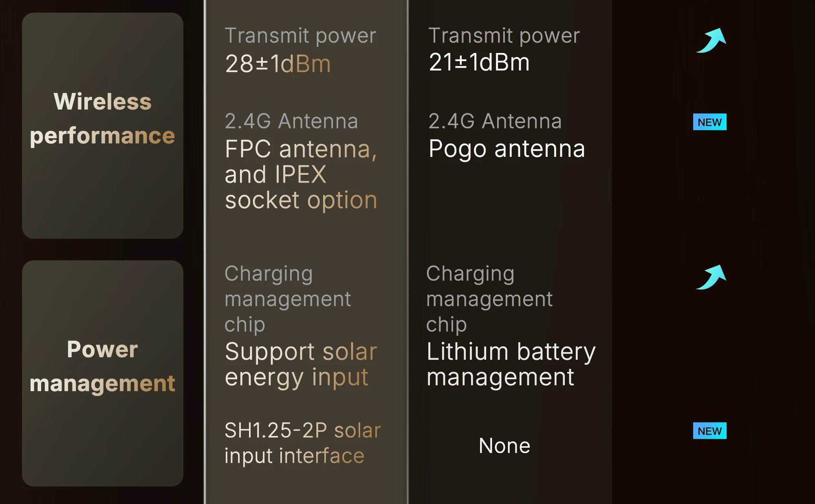Click the 2.4G Antenna label above Pogo antenna
This screenshot has height=504, width=815.
point(495,121)
